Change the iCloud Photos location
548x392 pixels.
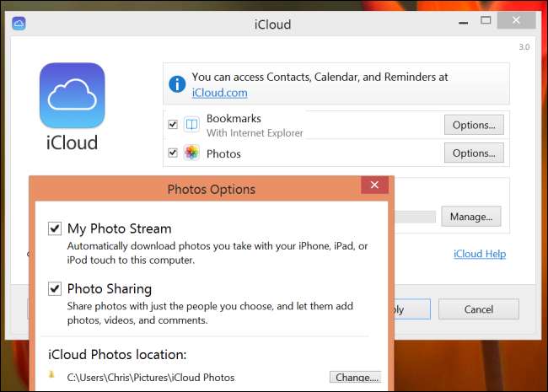tap(356, 377)
